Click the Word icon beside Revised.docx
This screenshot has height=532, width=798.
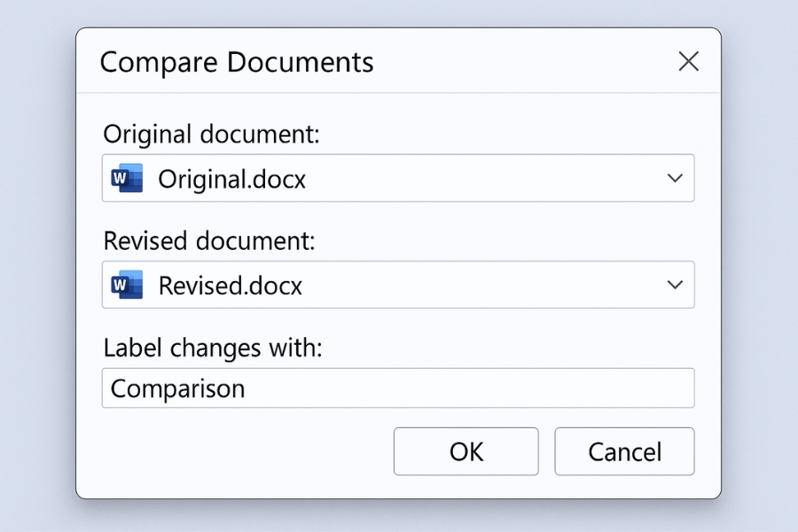click(x=127, y=285)
